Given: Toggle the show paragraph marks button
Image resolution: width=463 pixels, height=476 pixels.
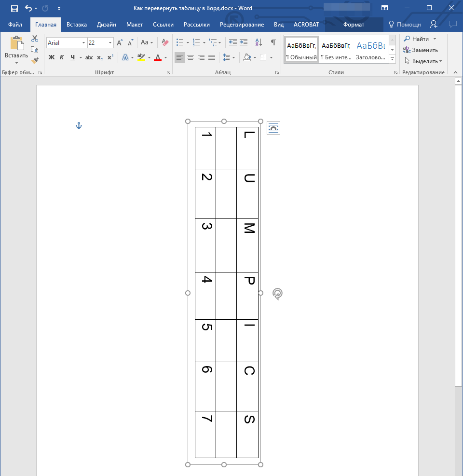Looking at the screenshot, I should pyautogui.click(x=273, y=42).
